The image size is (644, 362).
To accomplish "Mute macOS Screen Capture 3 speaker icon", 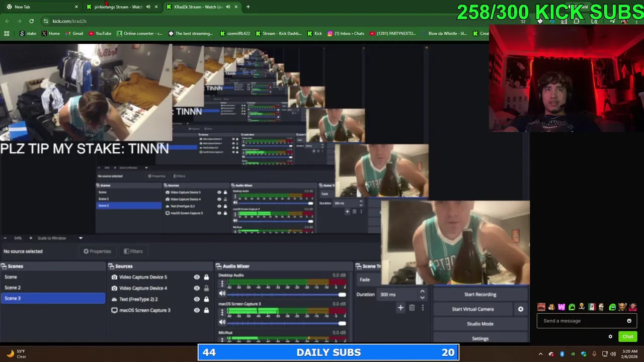I will (x=222, y=322).
